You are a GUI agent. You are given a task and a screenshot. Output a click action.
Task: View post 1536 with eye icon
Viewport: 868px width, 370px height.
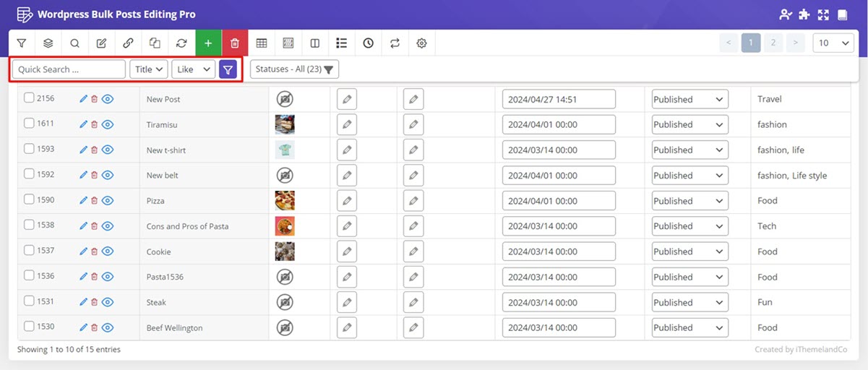[x=108, y=277]
